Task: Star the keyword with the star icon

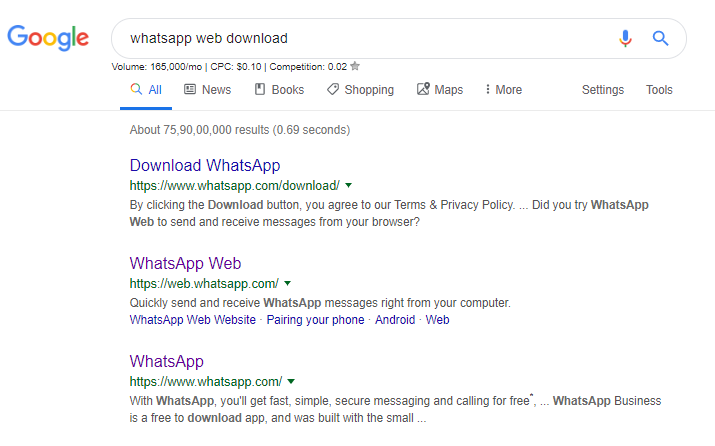Action: (x=355, y=66)
